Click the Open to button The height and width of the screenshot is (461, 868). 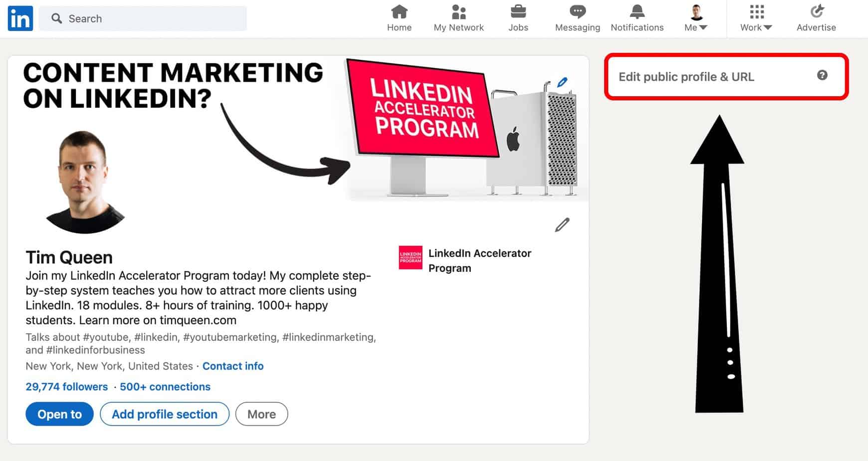[59, 414]
